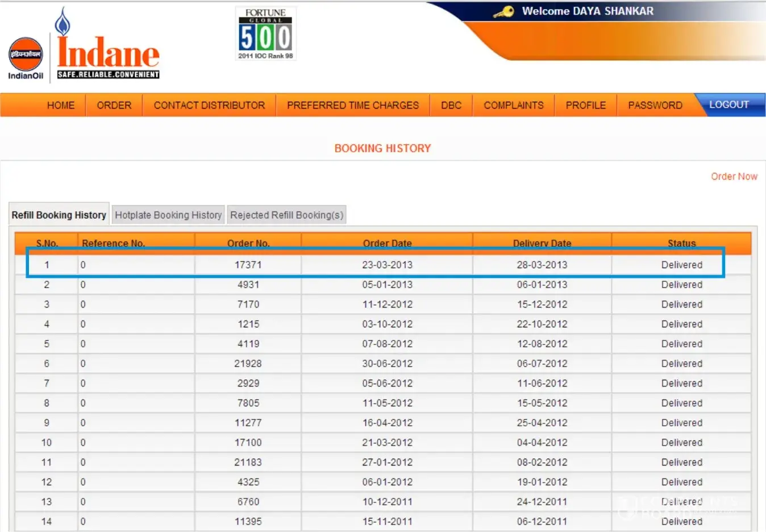Open the ORDER menu item
Image resolution: width=766 pixels, height=532 pixels.
pyautogui.click(x=114, y=105)
